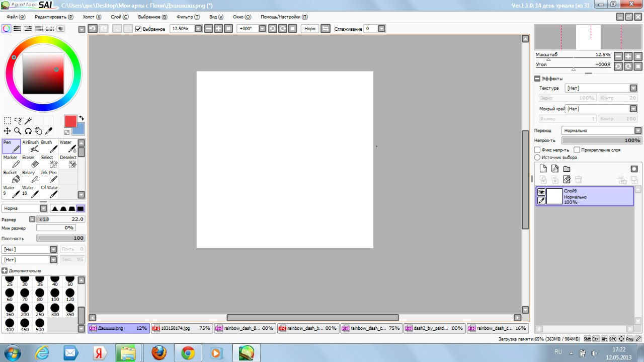The width and height of the screenshot is (644, 362).
Task: Select the Bucket fill tool
Action: pos(12,176)
